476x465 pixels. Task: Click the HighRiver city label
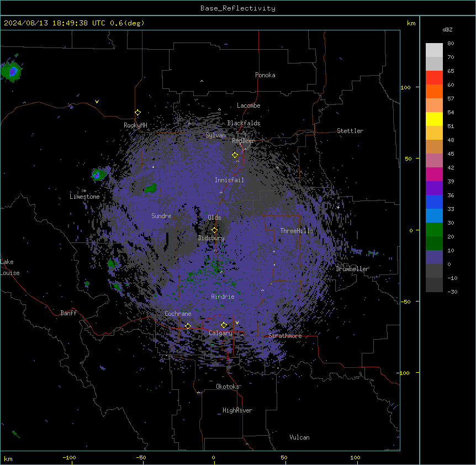point(237,410)
